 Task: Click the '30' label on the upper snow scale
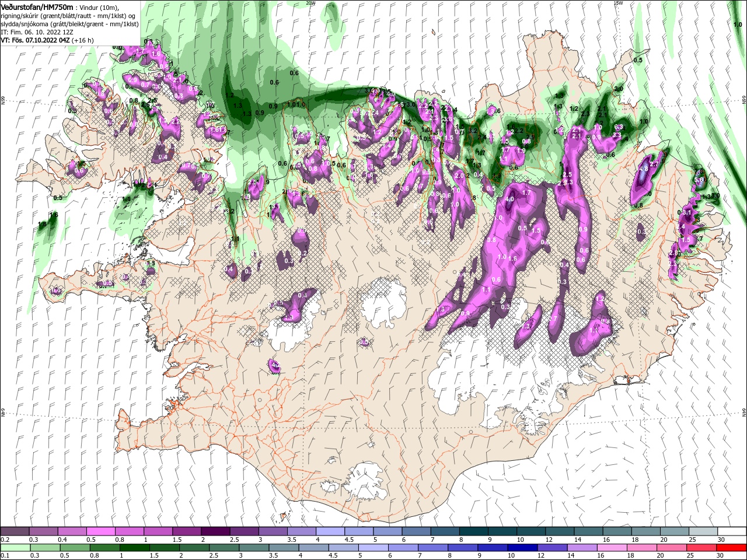click(721, 540)
